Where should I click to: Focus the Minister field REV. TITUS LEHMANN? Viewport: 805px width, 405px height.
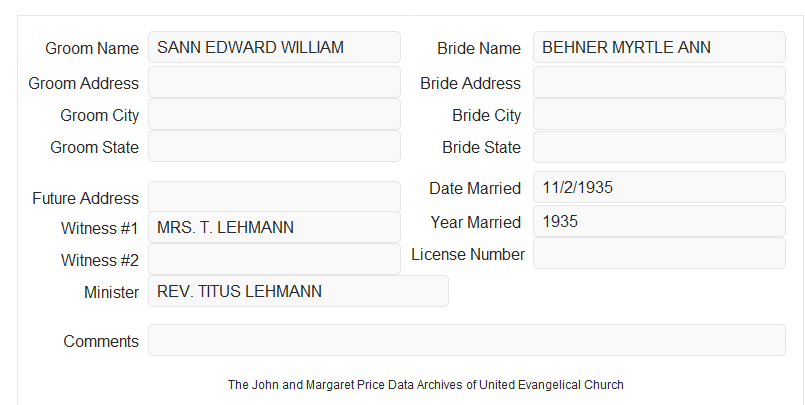(x=298, y=291)
